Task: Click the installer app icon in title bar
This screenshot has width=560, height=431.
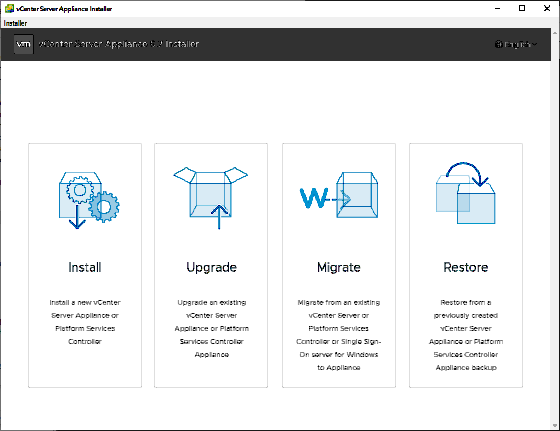Action: [9, 8]
